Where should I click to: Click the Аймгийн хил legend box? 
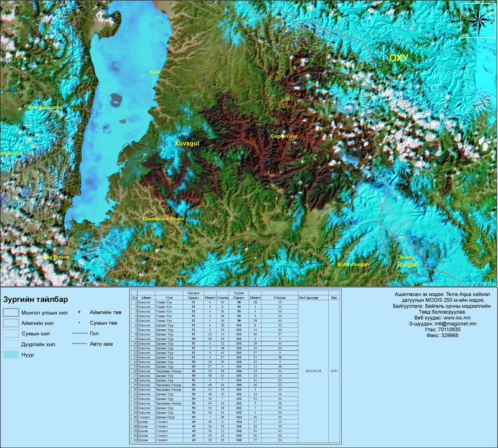click(x=10, y=323)
